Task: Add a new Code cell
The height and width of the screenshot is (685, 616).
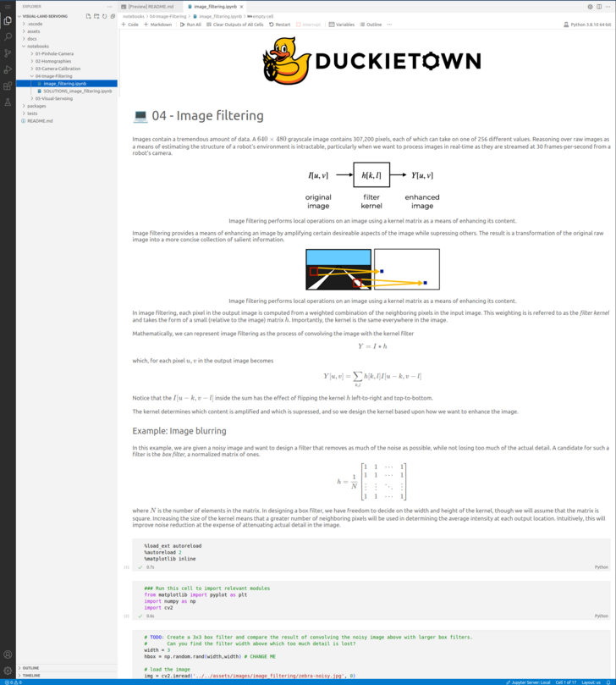Action: point(129,25)
